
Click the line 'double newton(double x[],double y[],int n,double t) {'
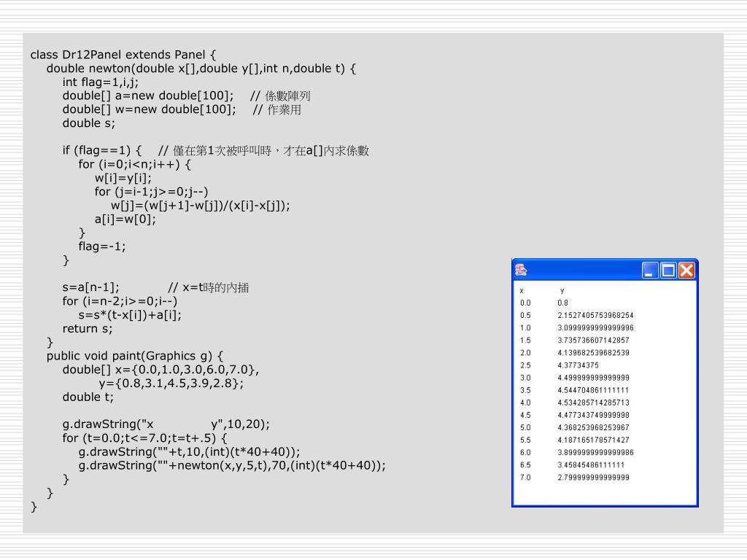click(x=201, y=69)
